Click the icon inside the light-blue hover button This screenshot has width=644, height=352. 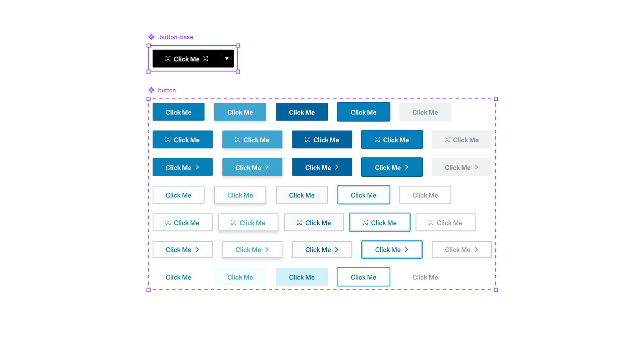(238, 140)
